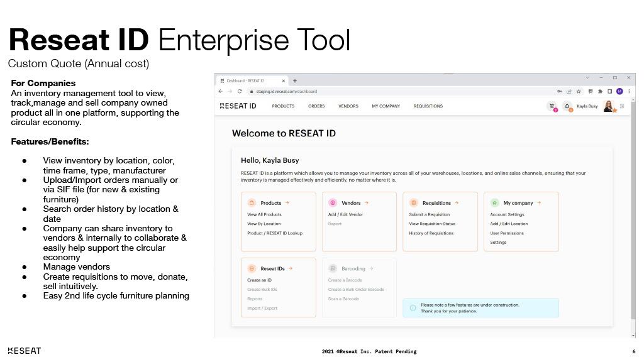Open the password key icon in address bar
Image resolution: width=644 pixels, height=362 pixels.
click(x=559, y=92)
